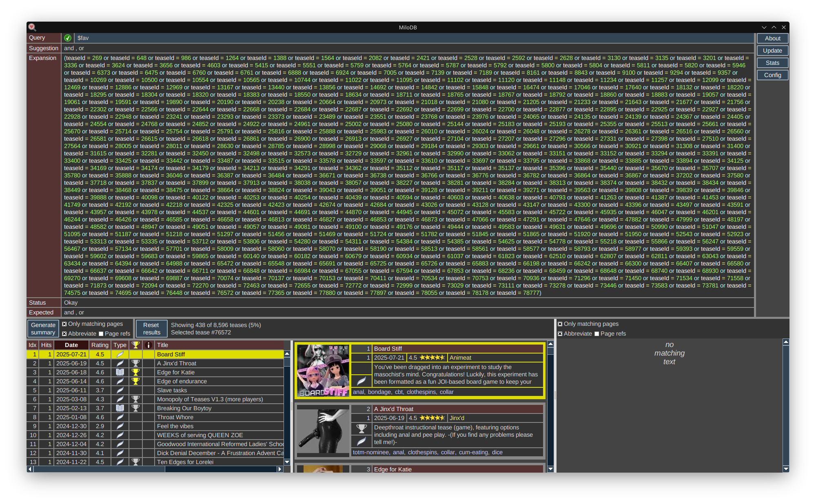Click the feather icon in Throat Whore row
816x504 pixels.
(x=120, y=417)
